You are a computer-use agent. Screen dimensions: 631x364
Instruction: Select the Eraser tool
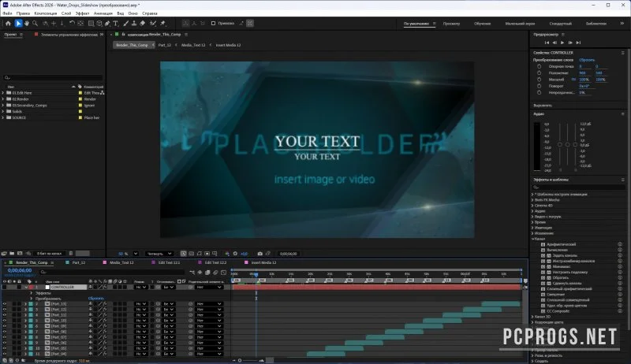click(x=143, y=24)
